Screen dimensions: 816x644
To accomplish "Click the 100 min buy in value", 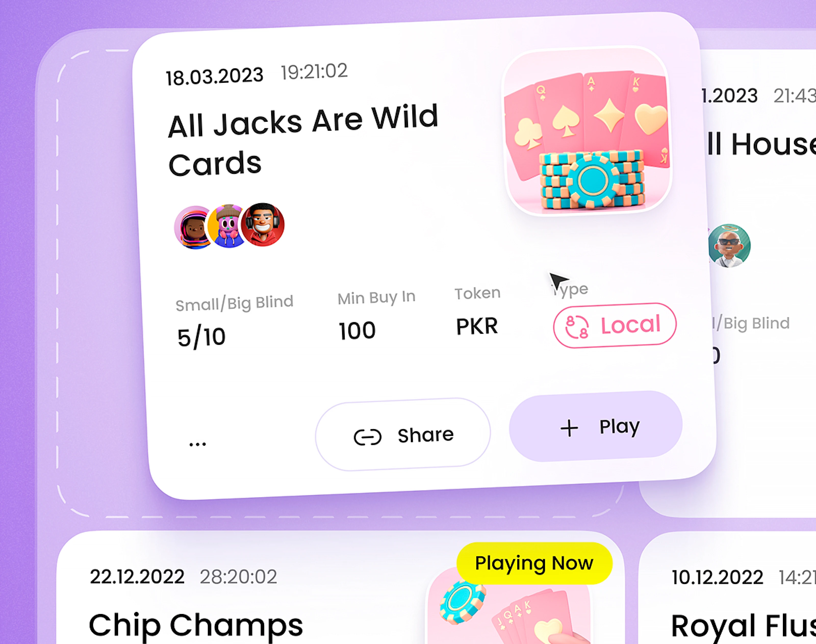I will (x=357, y=331).
